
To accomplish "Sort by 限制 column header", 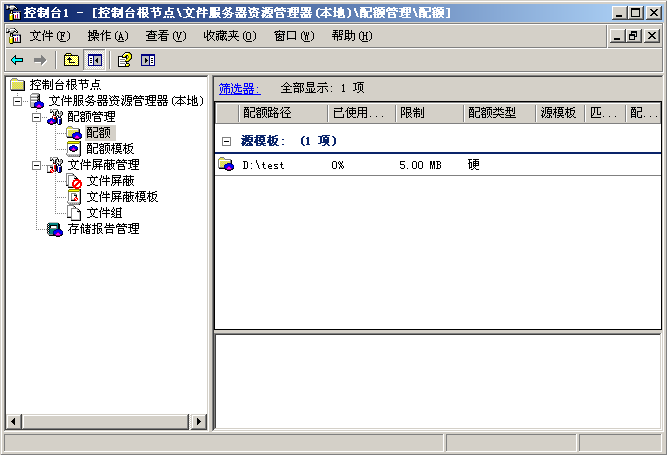I will (430, 113).
